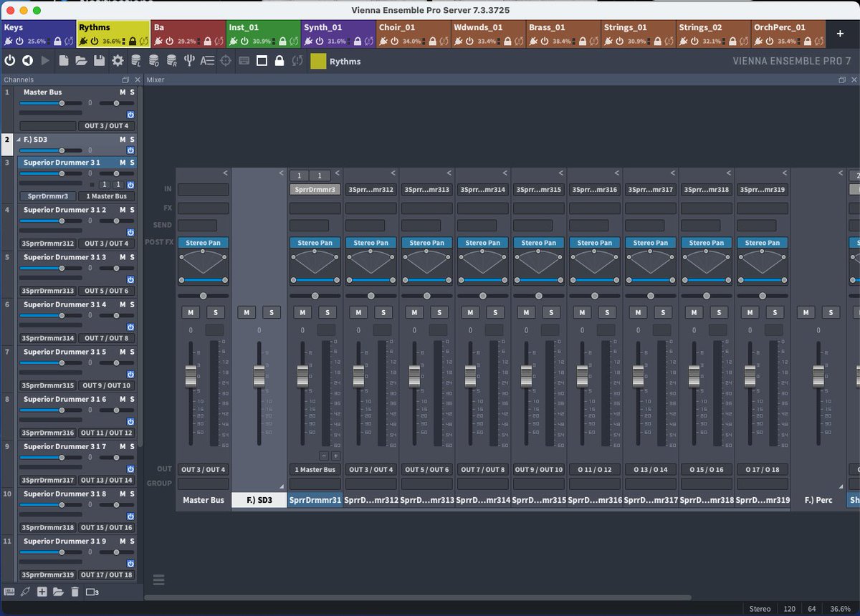This screenshot has width=860, height=616.
Task: Toggle power on the Master Bus channel
Action: pos(130,115)
